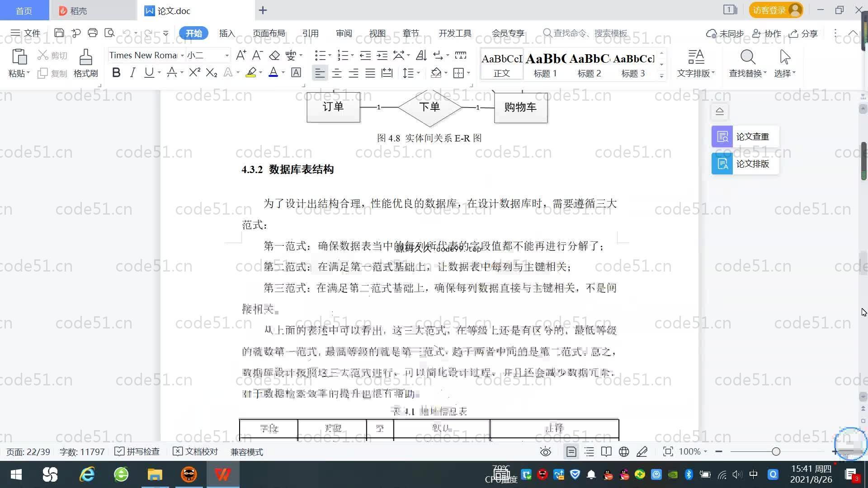Click the Print icon in quick toolbar
868x488 pixels.
click(93, 33)
